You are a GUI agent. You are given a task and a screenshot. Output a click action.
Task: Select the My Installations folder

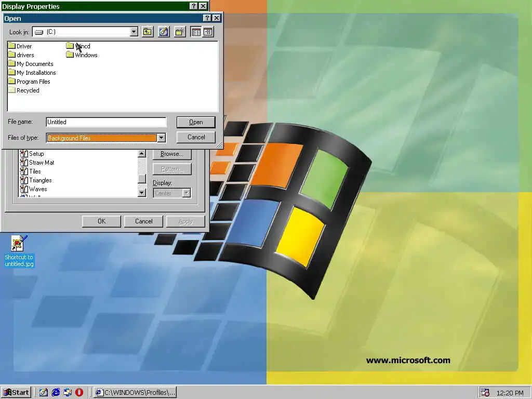click(32, 73)
